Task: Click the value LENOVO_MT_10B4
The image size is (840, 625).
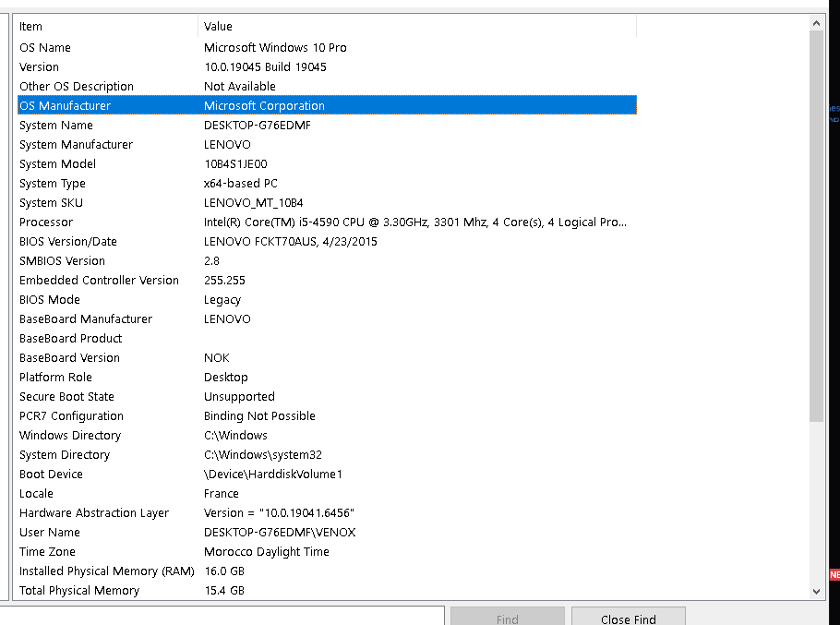Action: point(254,202)
